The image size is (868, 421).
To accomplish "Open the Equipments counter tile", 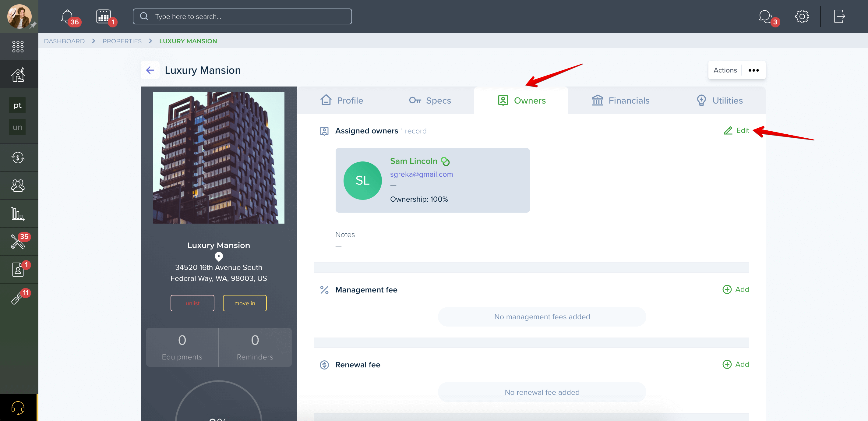I will point(182,347).
